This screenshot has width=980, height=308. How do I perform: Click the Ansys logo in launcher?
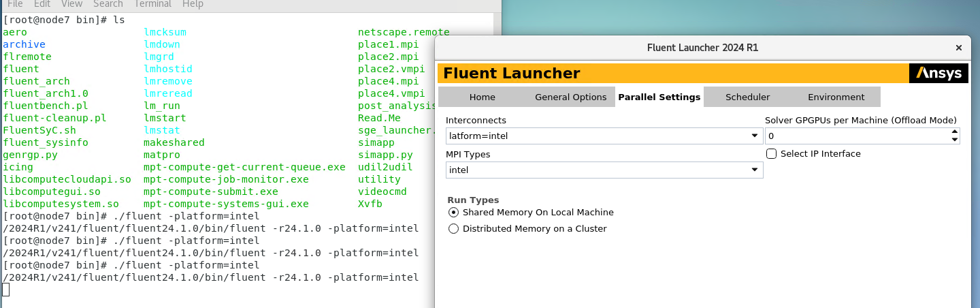(x=938, y=74)
